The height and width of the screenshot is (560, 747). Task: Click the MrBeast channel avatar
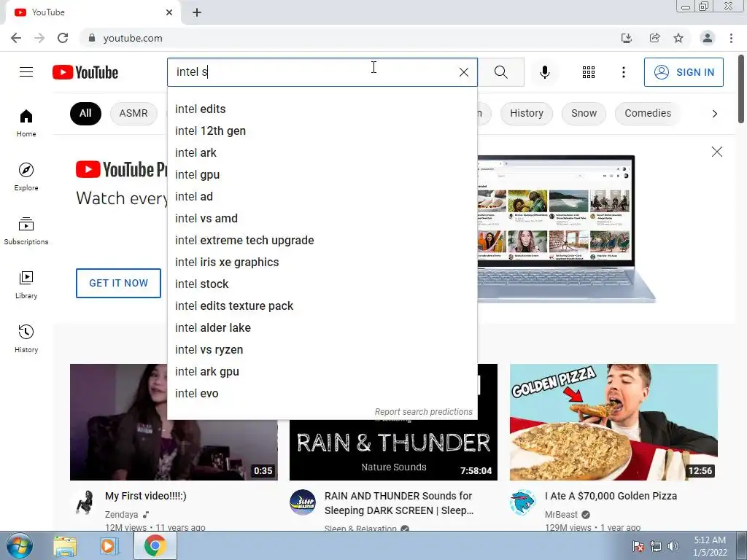pyautogui.click(x=522, y=502)
